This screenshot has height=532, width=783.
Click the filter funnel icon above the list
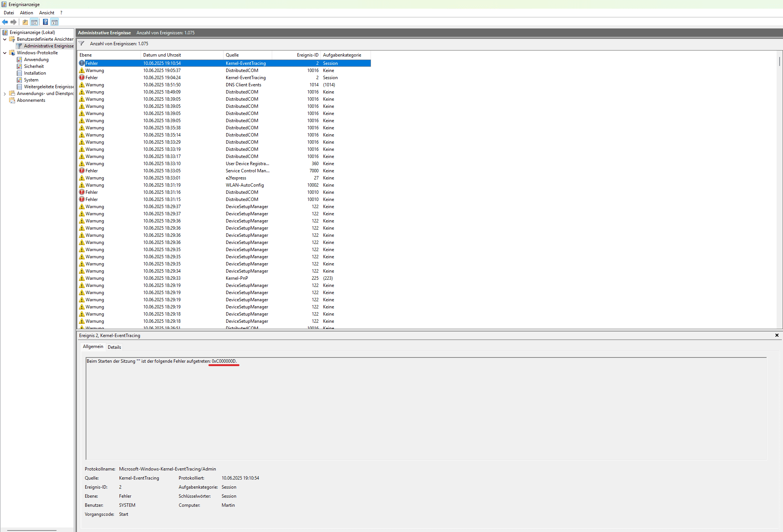pos(81,43)
